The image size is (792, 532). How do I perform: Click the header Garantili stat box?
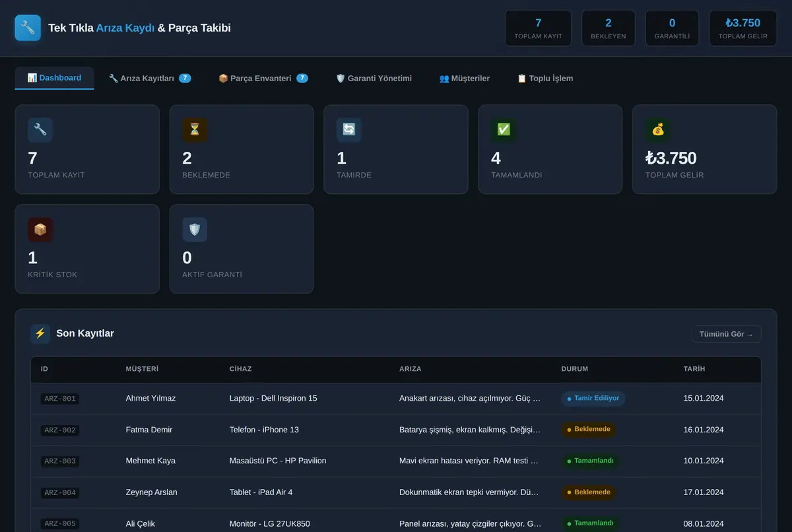coord(672,28)
